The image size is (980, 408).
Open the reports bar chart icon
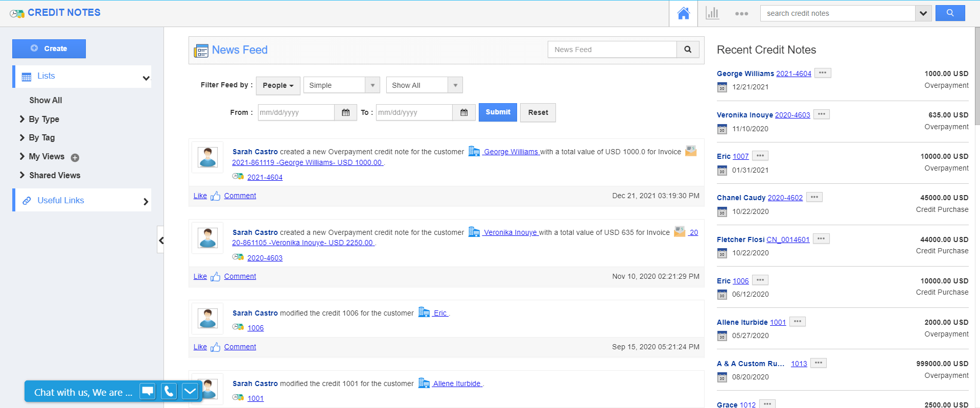coord(712,13)
